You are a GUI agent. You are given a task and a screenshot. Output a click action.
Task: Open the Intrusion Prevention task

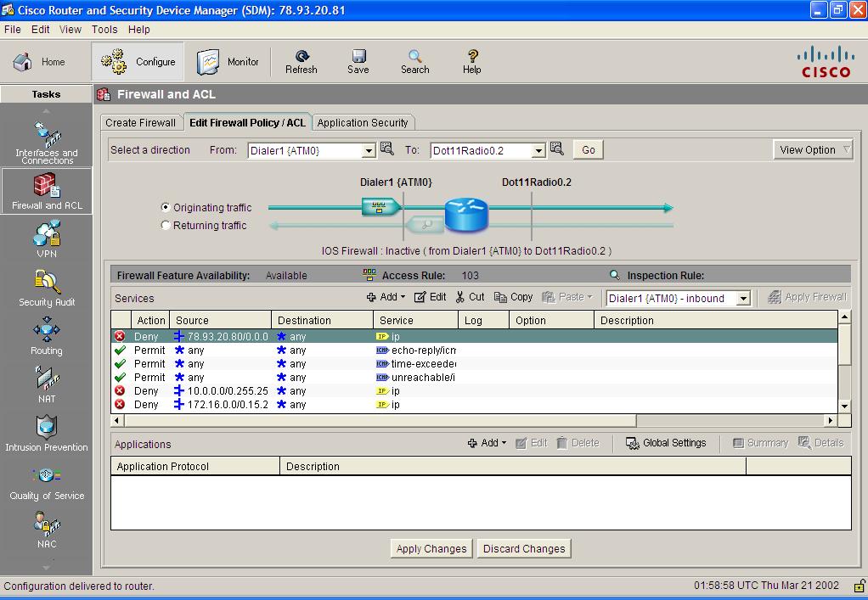pyautogui.click(x=47, y=433)
